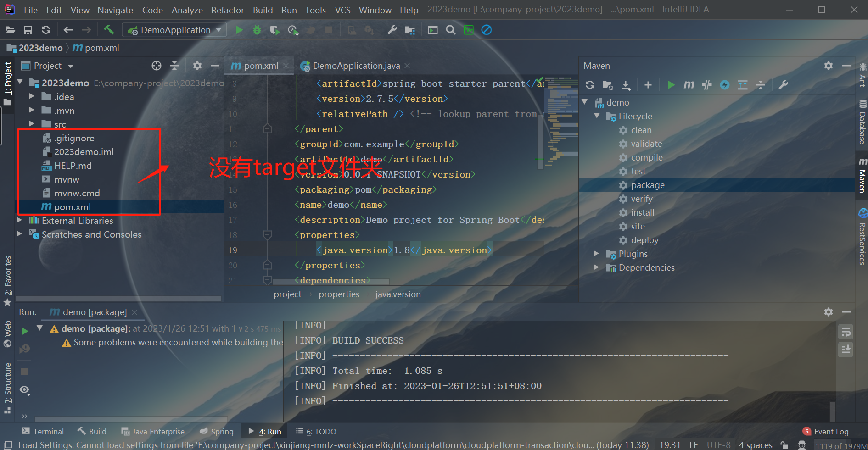The image size is (868, 450).
Task: Open settings with the toolbar wrench icon
Action: 392,30
